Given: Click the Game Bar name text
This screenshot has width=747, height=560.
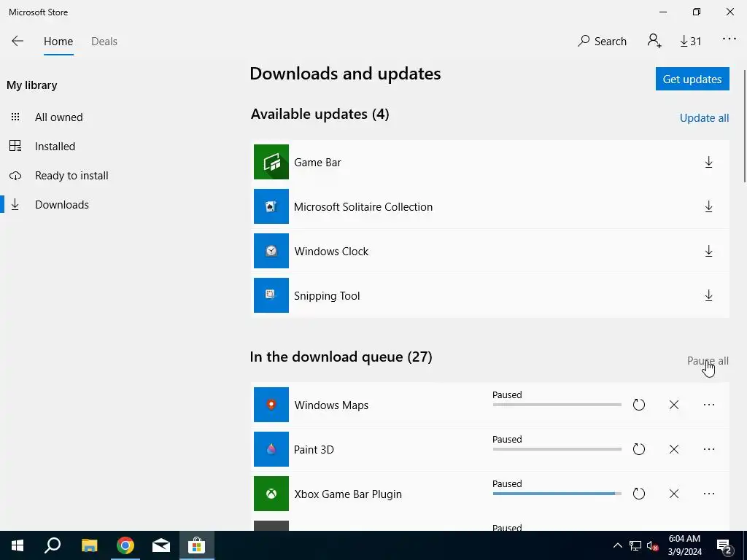Looking at the screenshot, I should [x=317, y=163].
